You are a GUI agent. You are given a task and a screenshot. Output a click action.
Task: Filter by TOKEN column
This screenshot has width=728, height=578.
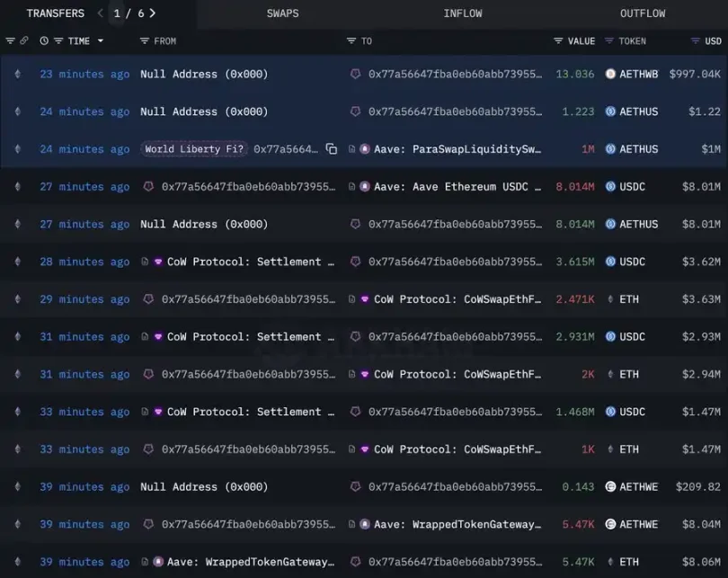(609, 41)
